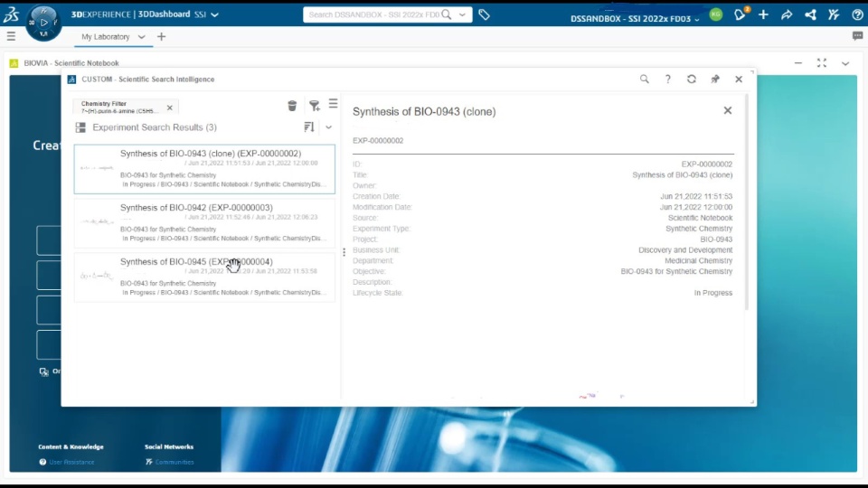Image resolution: width=868 pixels, height=488 pixels.
Task: Open thumbnail of BIO-0942 reaction
Action: (97, 221)
